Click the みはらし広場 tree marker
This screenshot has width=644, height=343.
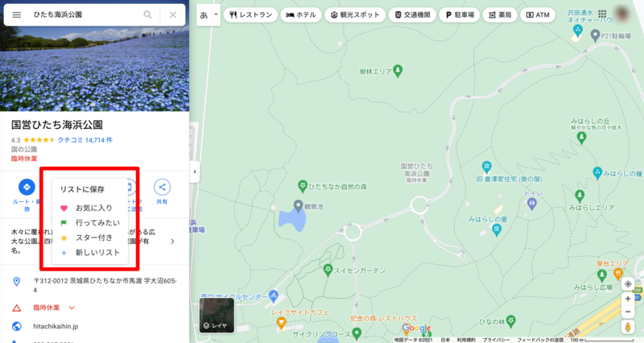tap(601, 275)
